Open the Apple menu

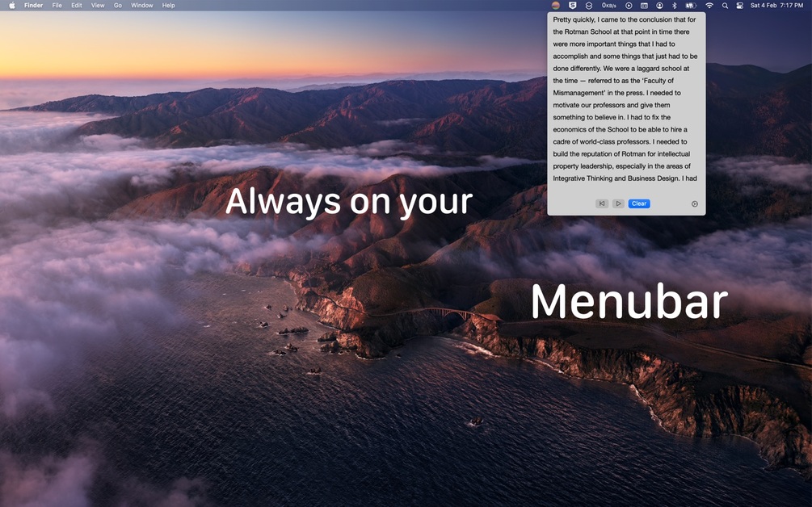point(11,5)
